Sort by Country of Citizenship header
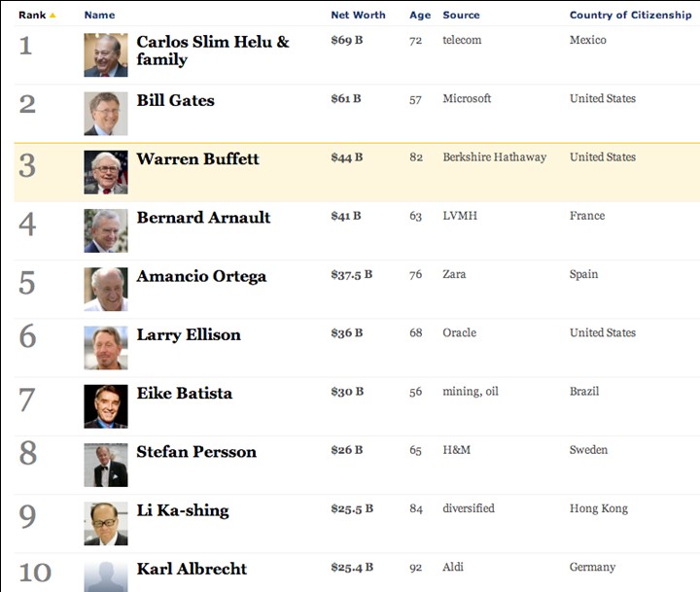700x592 pixels. (x=630, y=15)
